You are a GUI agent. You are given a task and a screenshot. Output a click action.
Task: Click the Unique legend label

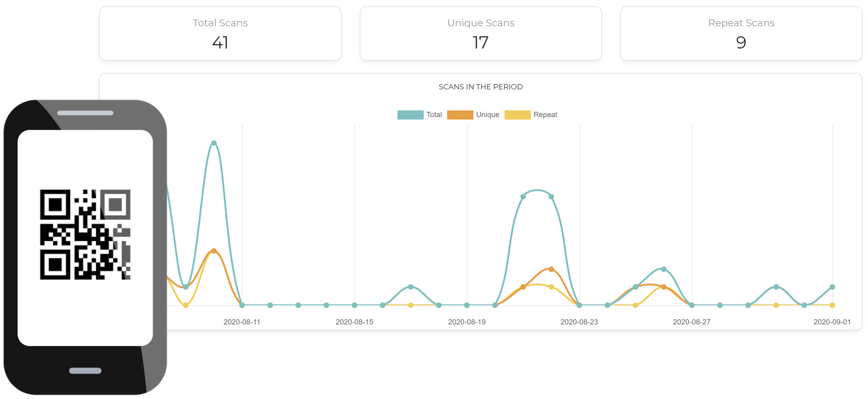488,115
